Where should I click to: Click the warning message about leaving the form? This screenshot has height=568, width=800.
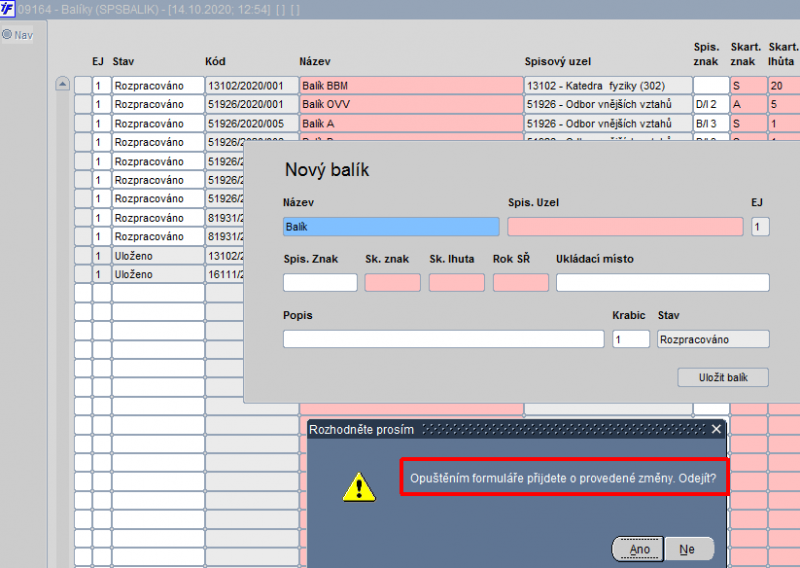[x=563, y=478]
